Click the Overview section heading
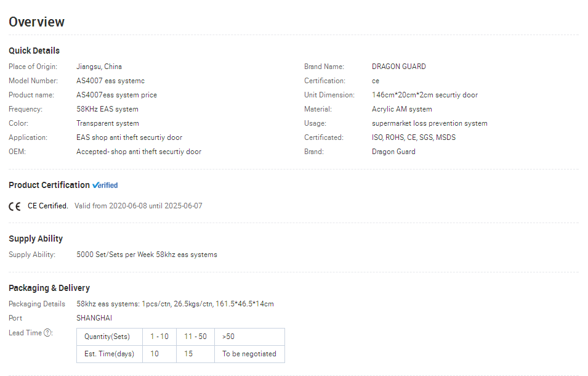Image resolution: width=588 pixels, height=376 pixels. click(x=37, y=22)
